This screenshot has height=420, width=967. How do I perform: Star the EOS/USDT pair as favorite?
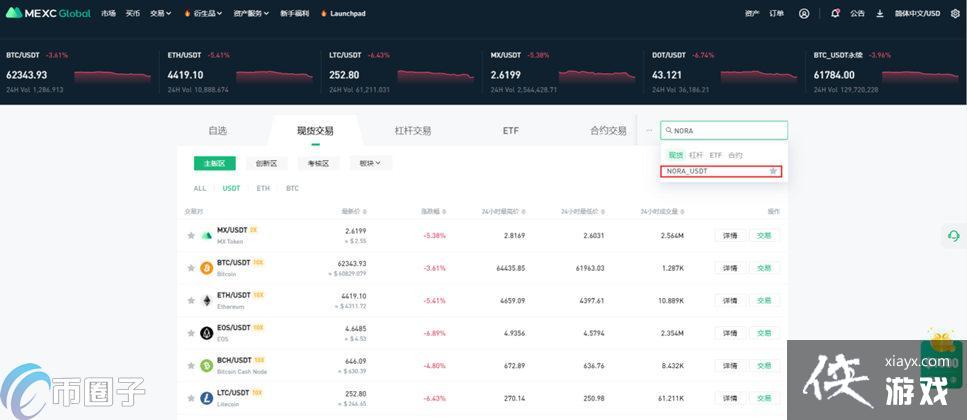tap(190, 333)
